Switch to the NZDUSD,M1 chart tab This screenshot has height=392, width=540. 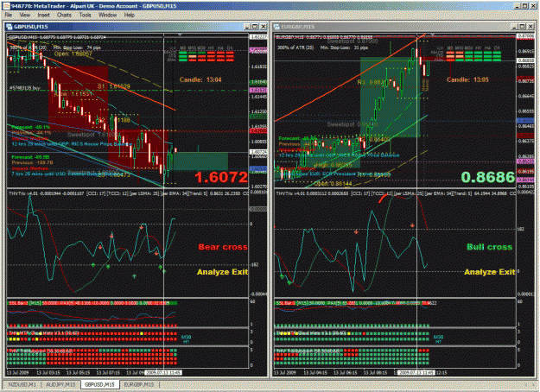(22, 384)
